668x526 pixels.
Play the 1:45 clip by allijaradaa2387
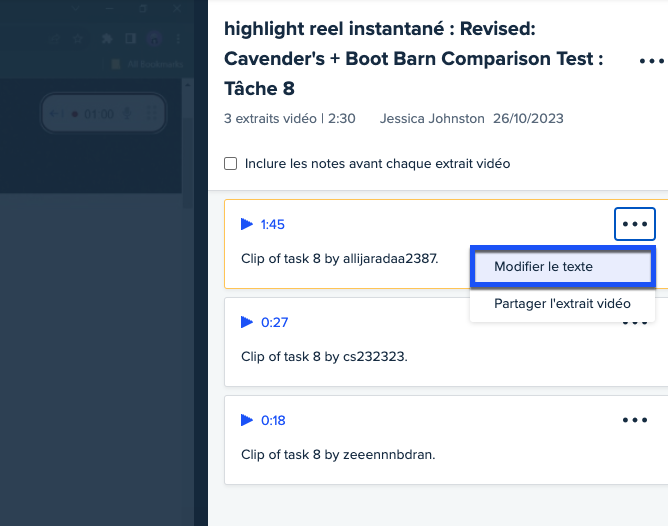(247, 224)
